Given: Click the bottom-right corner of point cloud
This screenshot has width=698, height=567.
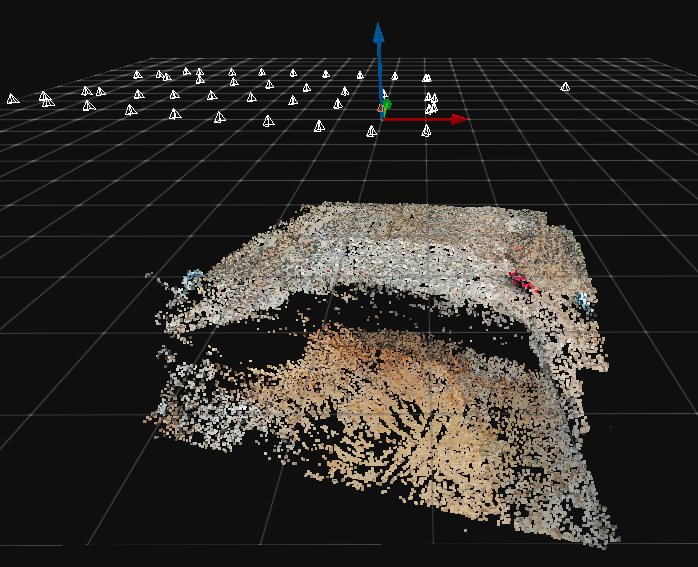Looking at the screenshot, I should 605,540.
